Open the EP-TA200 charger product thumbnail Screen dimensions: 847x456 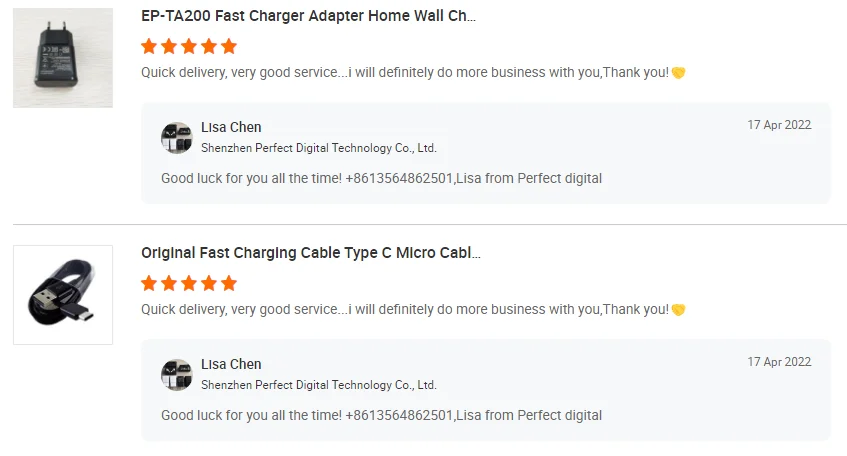[63, 58]
